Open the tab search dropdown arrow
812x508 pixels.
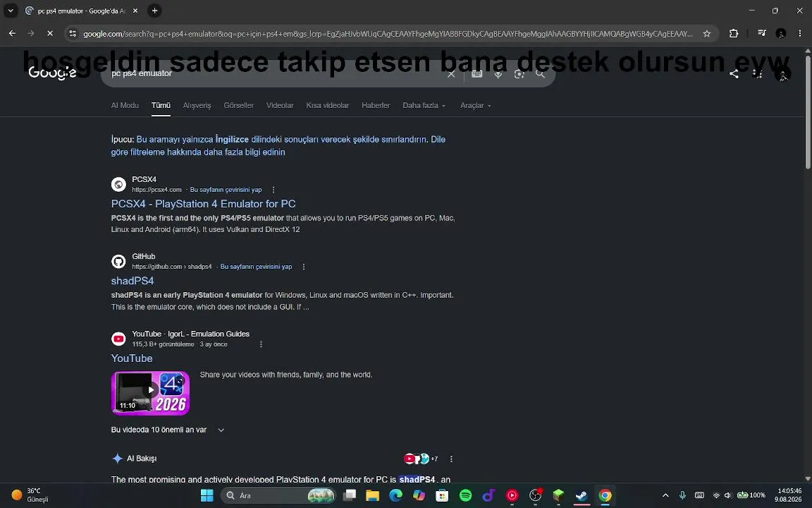click(x=11, y=11)
